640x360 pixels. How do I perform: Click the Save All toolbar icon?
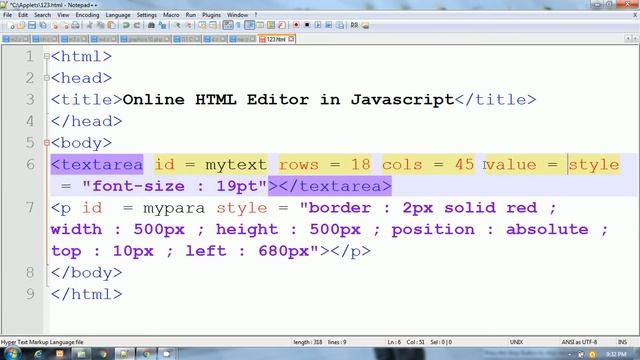click(43, 25)
